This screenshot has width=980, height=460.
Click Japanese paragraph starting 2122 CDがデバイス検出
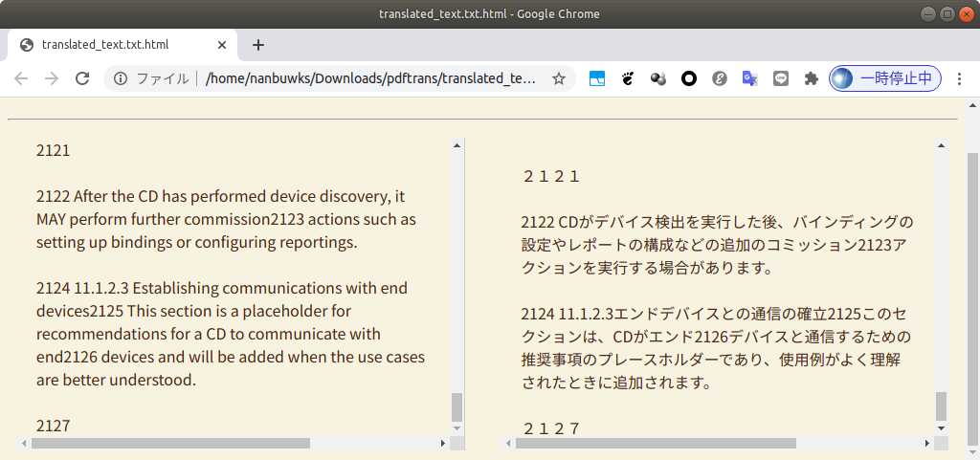pos(718,245)
